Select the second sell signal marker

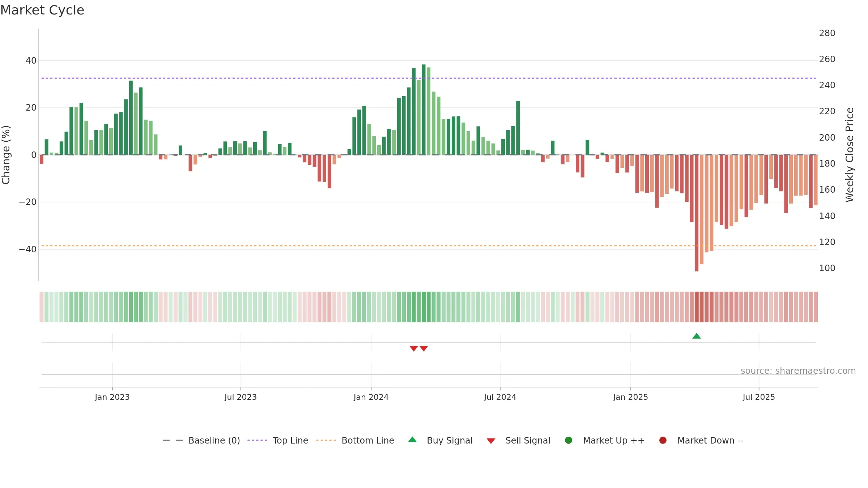tap(424, 348)
